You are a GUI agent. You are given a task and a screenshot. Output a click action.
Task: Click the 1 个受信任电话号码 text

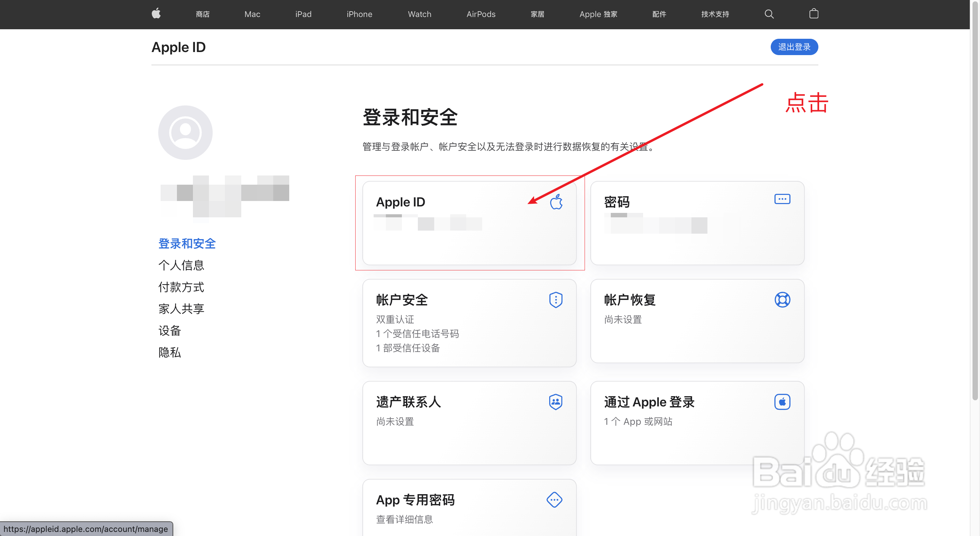click(417, 334)
